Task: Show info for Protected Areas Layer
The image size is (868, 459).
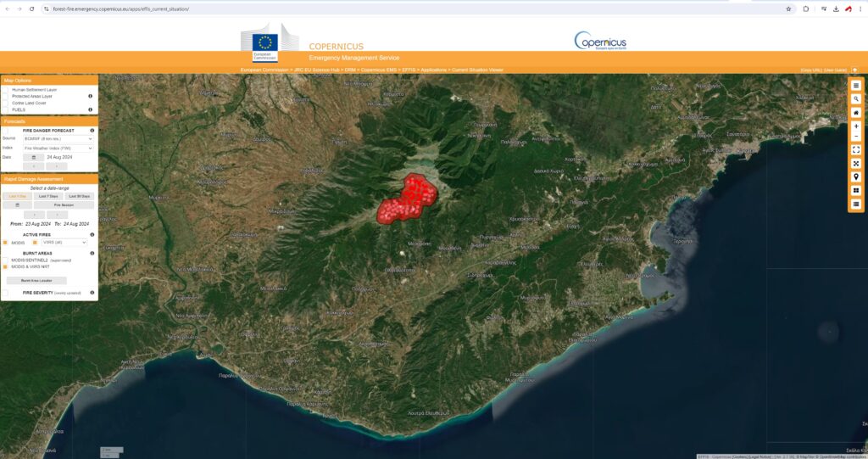Action: [x=90, y=96]
